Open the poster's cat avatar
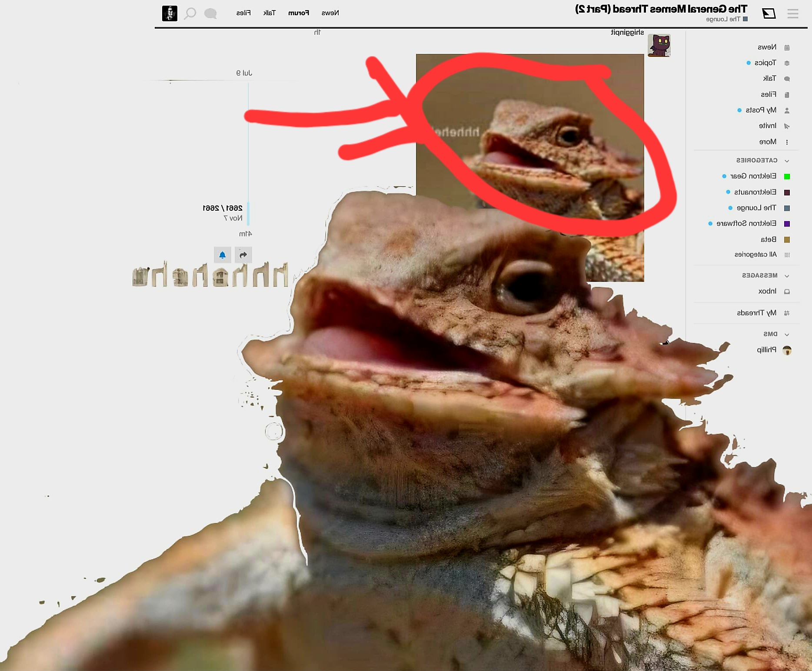This screenshot has width=812, height=671. [x=659, y=46]
